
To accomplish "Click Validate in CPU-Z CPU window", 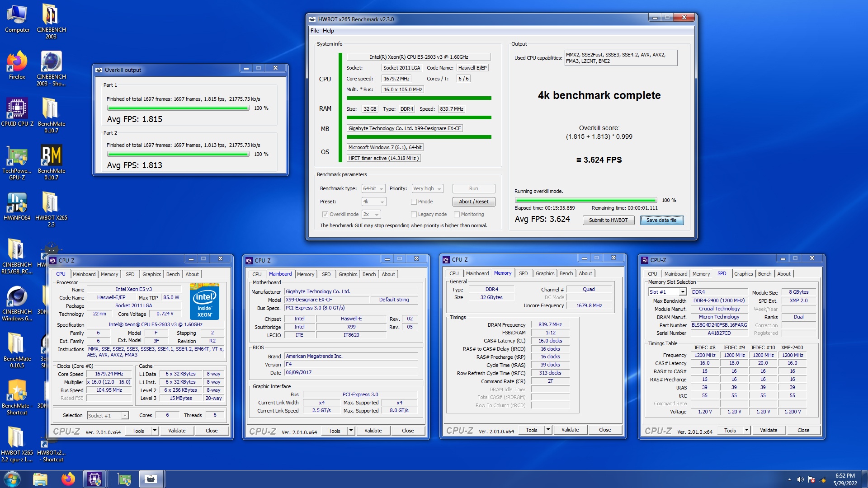I will (x=177, y=431).
